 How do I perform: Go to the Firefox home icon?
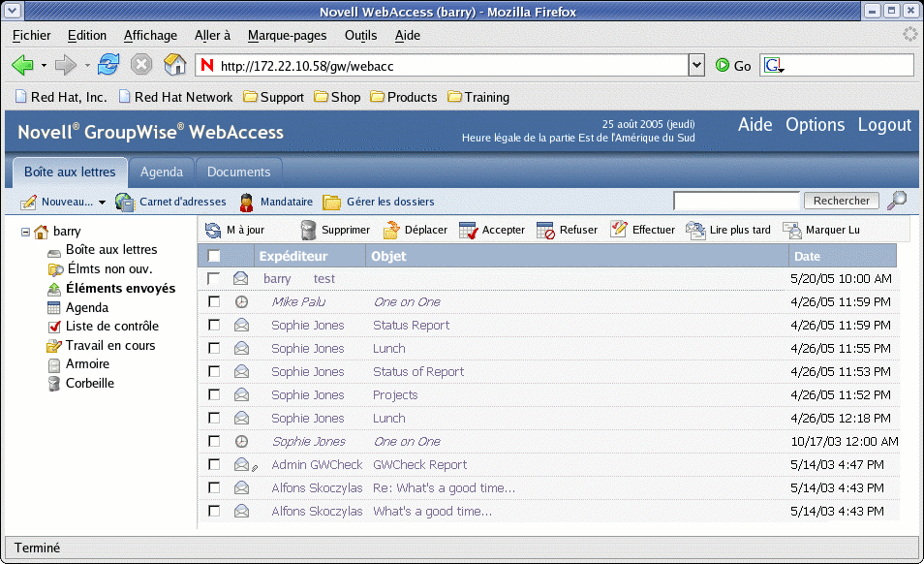[x=175, y=64]
